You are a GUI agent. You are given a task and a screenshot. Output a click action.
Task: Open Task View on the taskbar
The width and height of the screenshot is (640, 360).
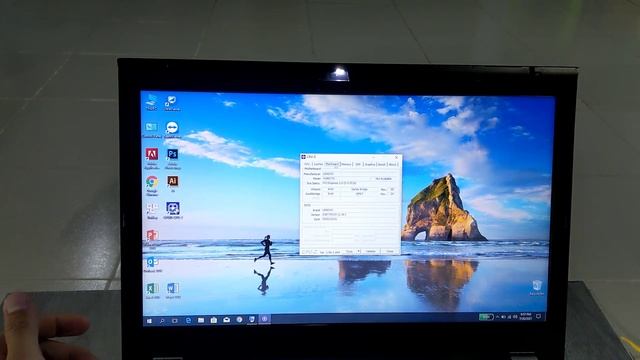pos(174,321)
